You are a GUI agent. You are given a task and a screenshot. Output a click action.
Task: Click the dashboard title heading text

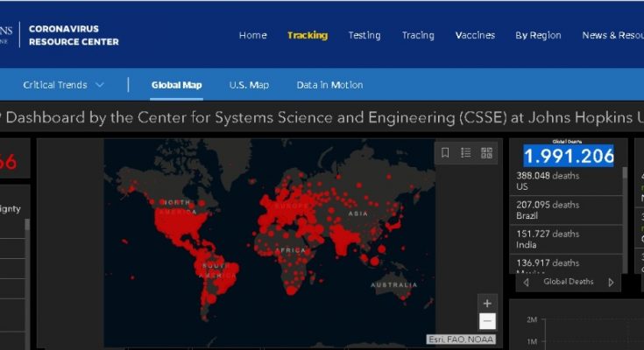coord(322,118)
